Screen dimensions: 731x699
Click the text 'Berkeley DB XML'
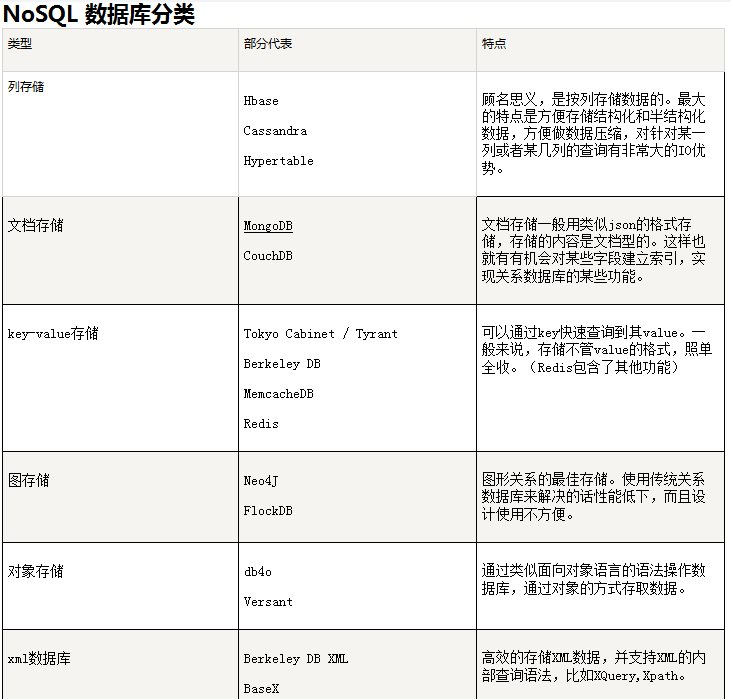coord(296,659)
